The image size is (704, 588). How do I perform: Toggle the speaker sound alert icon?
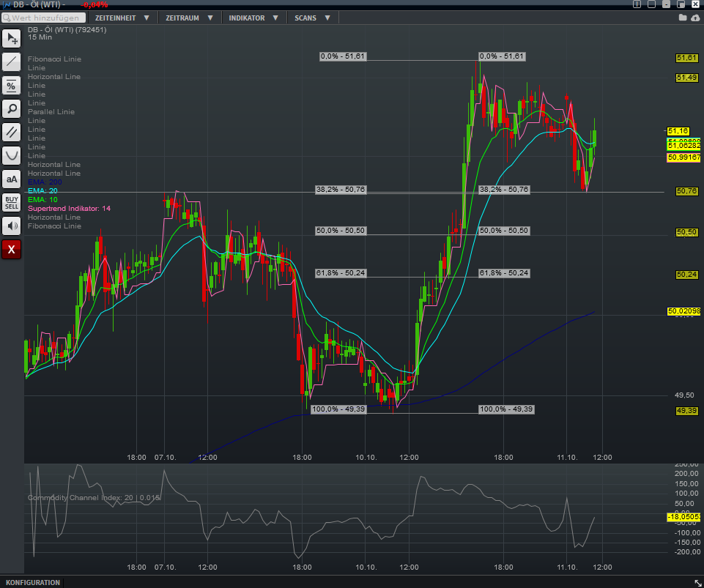pos(11,226)
